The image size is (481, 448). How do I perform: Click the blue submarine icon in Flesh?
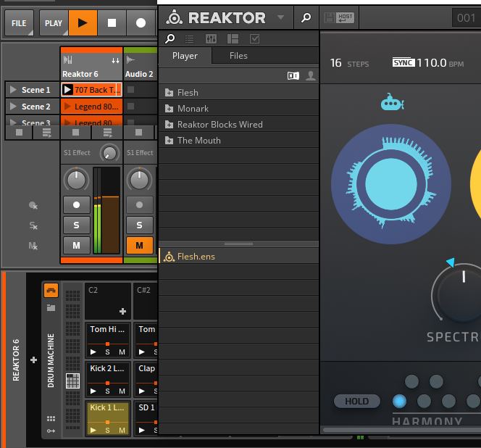(x=392, y=102)
